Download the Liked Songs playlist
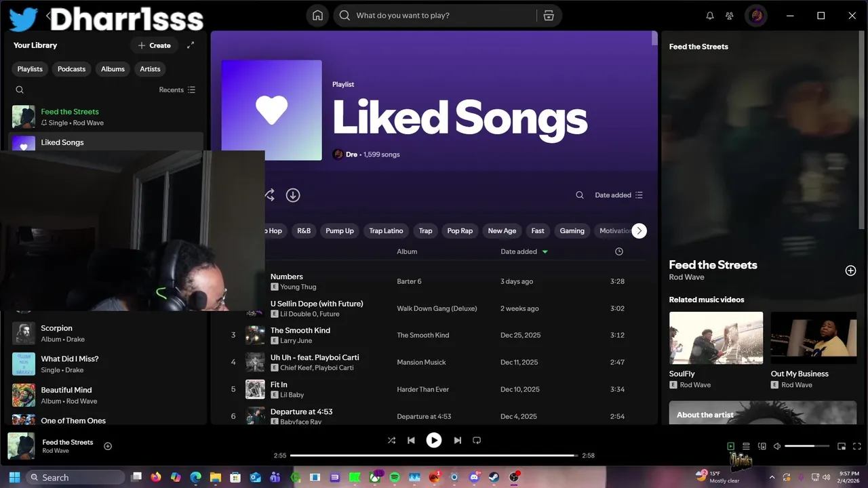The image size is (868, 488). click(x=293, y=195)
